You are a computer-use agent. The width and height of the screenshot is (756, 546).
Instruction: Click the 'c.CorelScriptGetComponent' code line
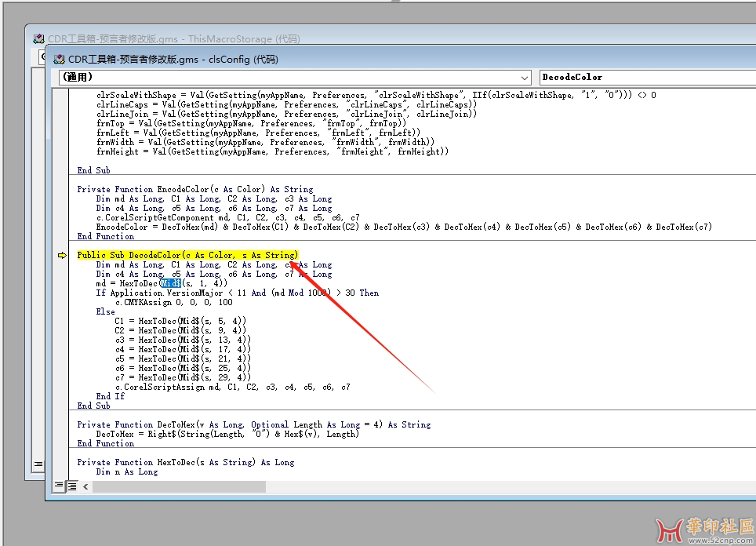tap(227, 217)
